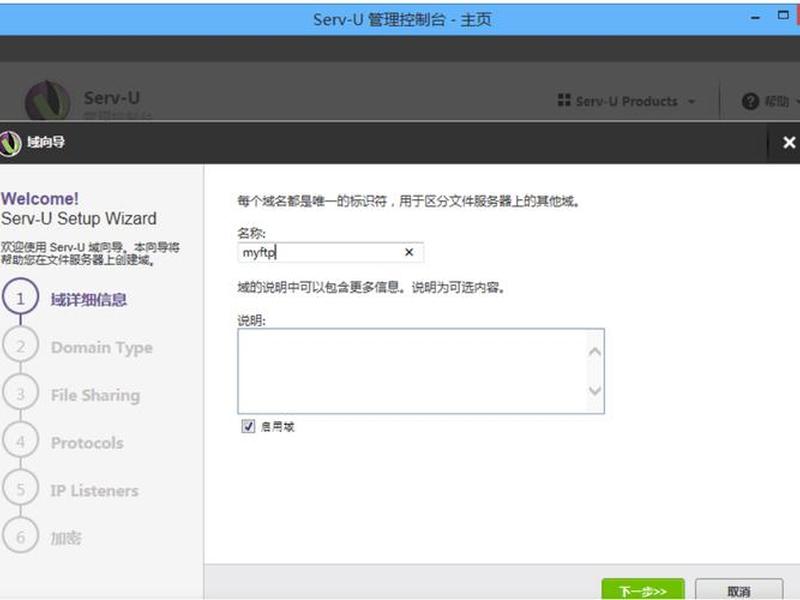Image resolution: width=800 pixels, height=600 pixels.
Task: Click the wizard logo icon in the dialog title bar
Action: coord(10,143)
